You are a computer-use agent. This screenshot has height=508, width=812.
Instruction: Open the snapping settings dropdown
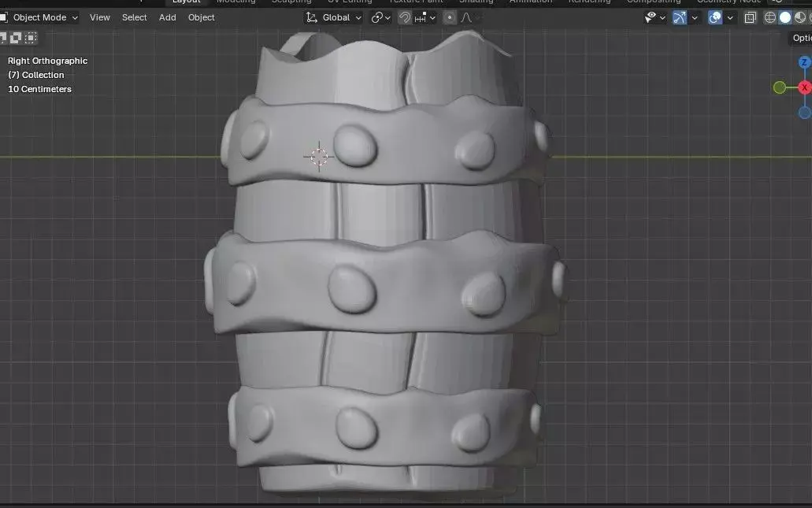click(425, 17)
